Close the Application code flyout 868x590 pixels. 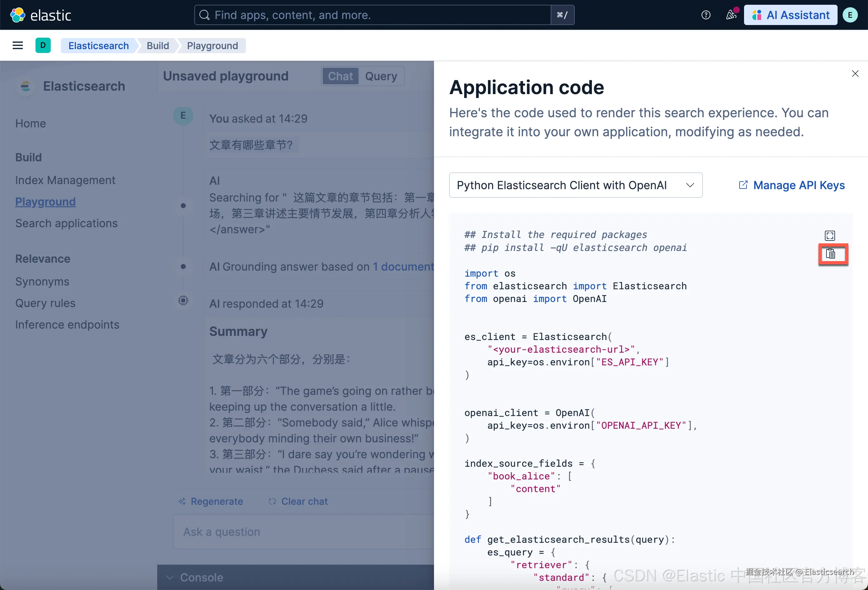pyautogui.click(x=855, y=74)
